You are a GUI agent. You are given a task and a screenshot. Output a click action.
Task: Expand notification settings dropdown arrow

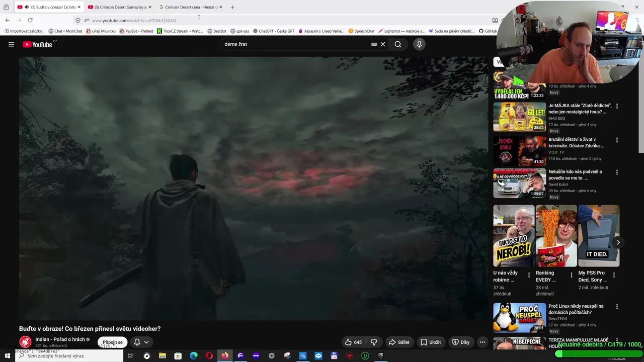tap(146, 342)
